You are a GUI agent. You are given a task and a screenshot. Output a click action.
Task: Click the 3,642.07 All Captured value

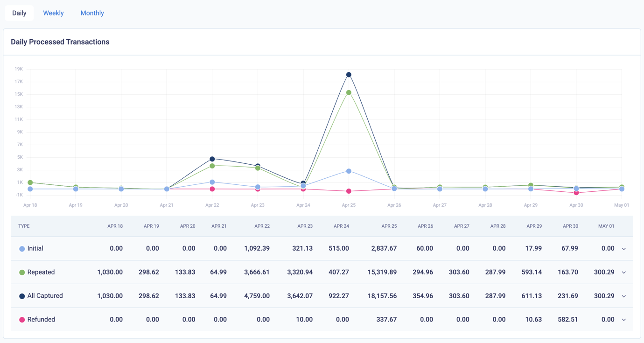300,296
